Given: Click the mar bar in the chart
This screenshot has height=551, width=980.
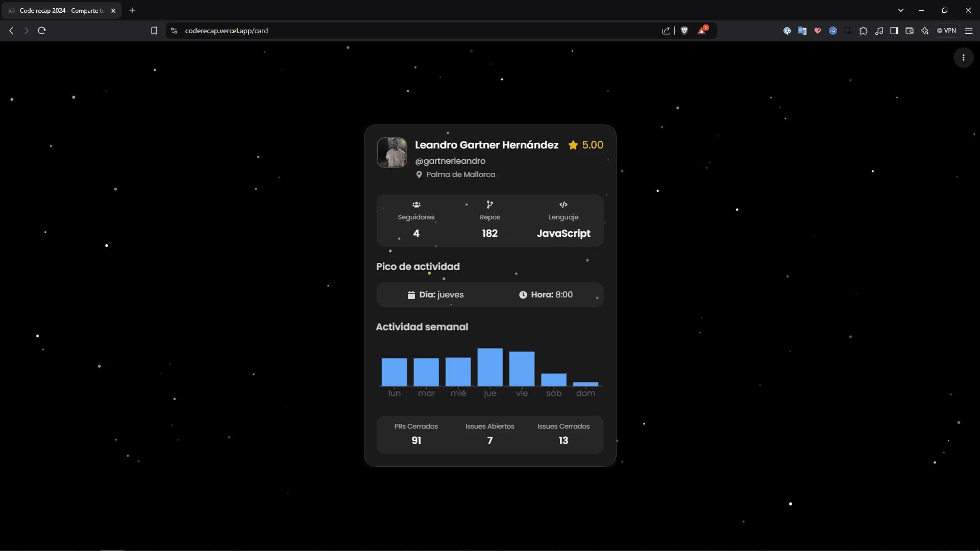Looking at the screenshot, I should (426, 372).
